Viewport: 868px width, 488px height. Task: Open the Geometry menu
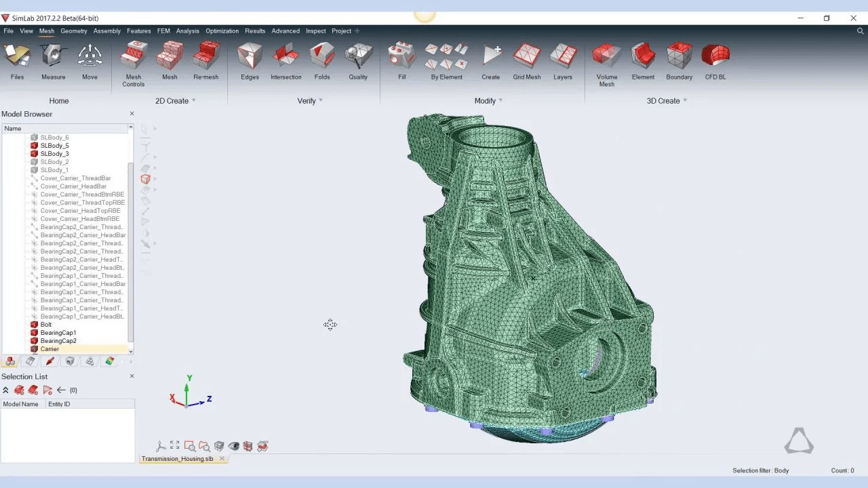pyautogui.click(x=73, y=30)
